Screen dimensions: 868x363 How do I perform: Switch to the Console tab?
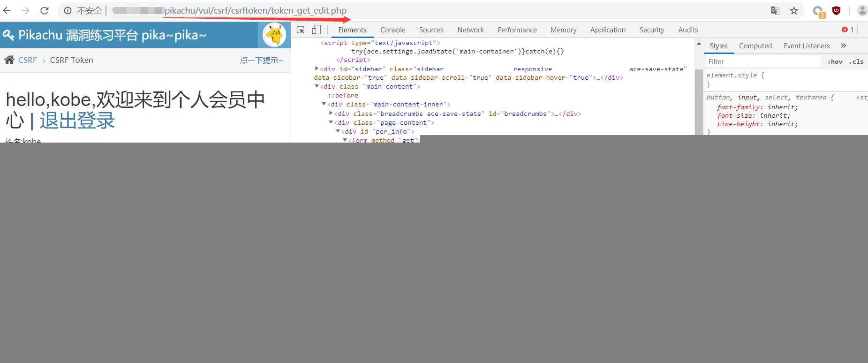pyautogui.click(x=392, y=30)
